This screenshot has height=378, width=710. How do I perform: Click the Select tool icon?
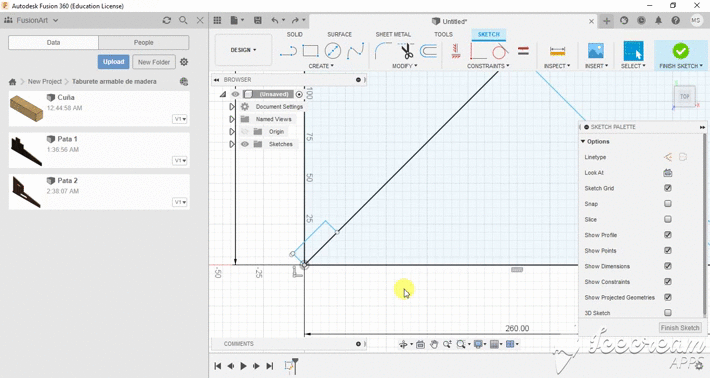coord(633,51)
